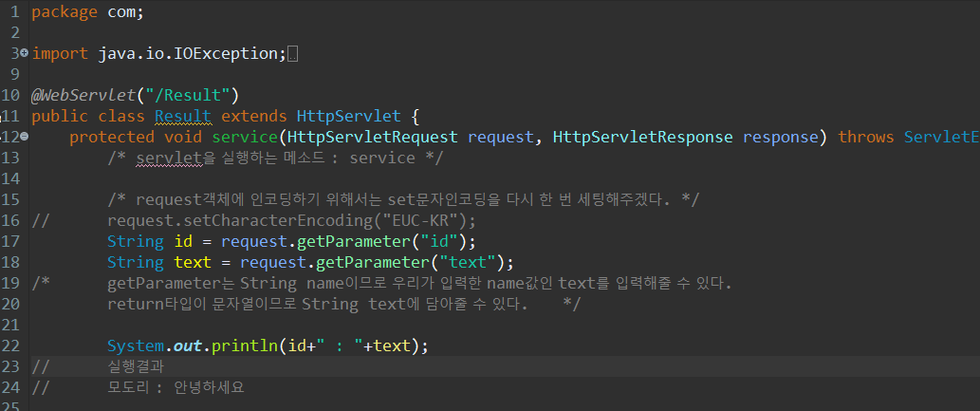Click the 'request' parameter on line 12

[500, 137]
